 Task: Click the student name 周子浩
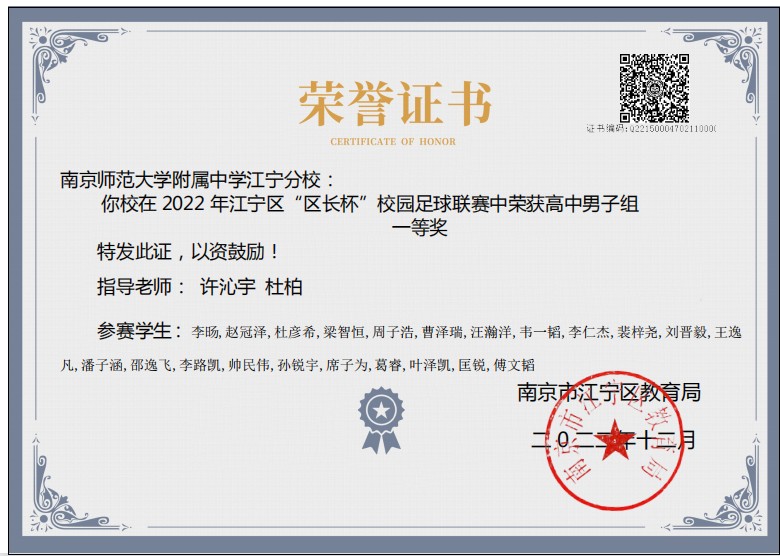[392, 332]
